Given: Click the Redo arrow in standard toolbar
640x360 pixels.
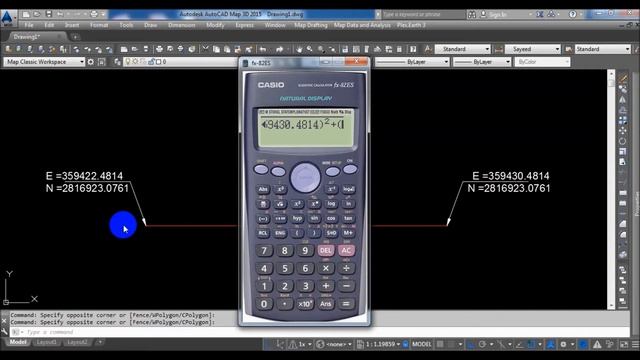Looking at the screenshot, I should 280,49.
